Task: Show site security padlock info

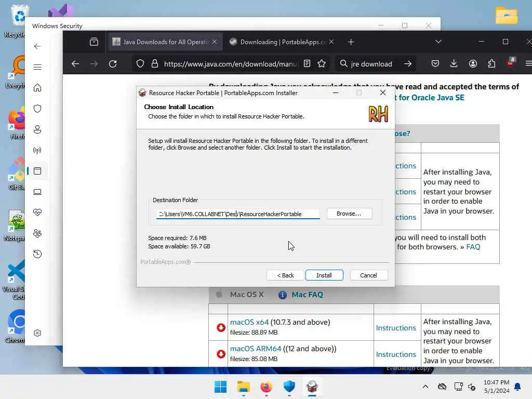Action: (x=155, y=63)
